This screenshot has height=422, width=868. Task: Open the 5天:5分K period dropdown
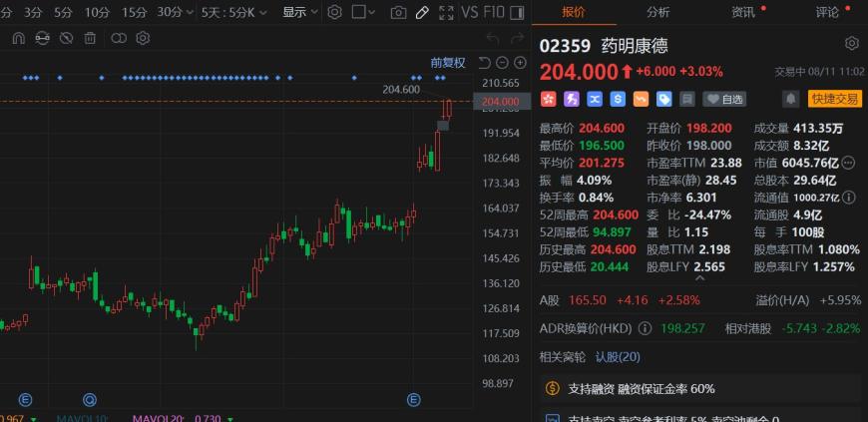pyautogui.click(x=233, y=12)
